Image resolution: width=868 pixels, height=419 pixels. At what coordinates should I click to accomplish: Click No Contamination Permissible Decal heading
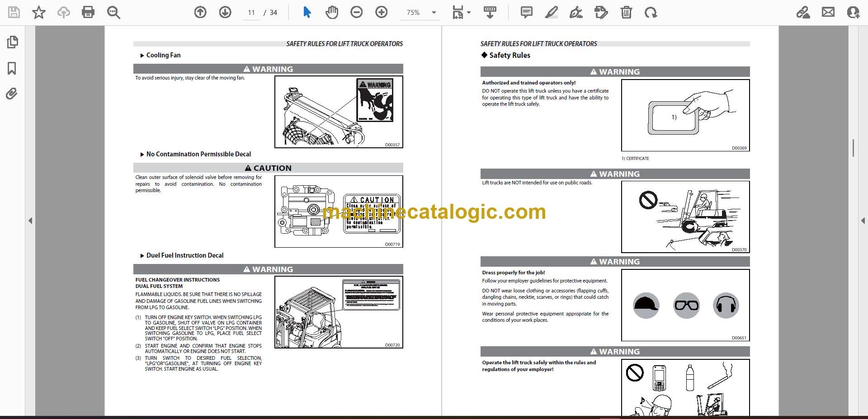(x=198, y=154)
